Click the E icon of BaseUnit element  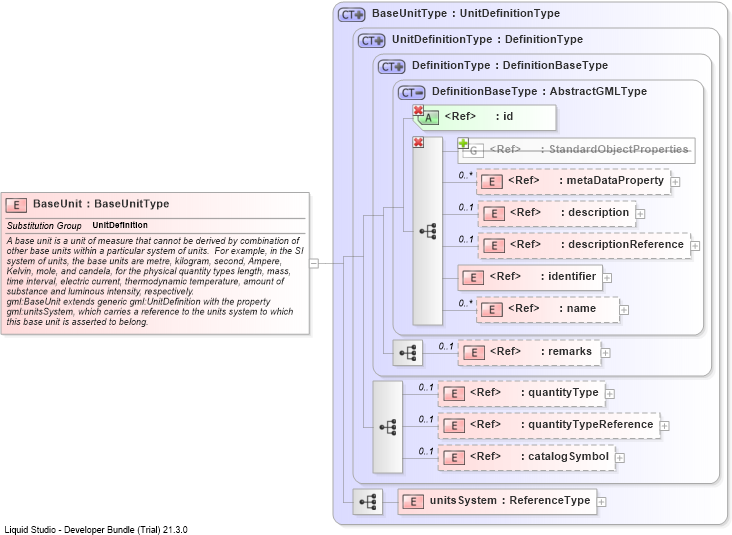[x=16, y=204]
